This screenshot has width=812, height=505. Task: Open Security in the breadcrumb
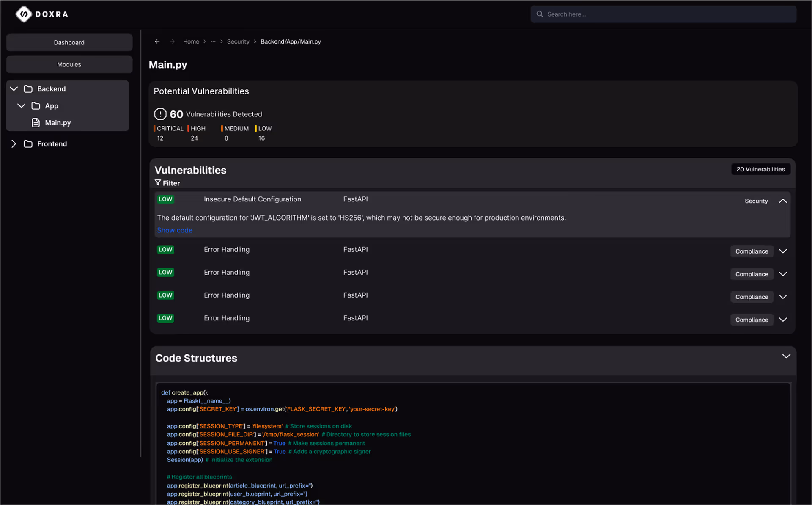point(238,41)
